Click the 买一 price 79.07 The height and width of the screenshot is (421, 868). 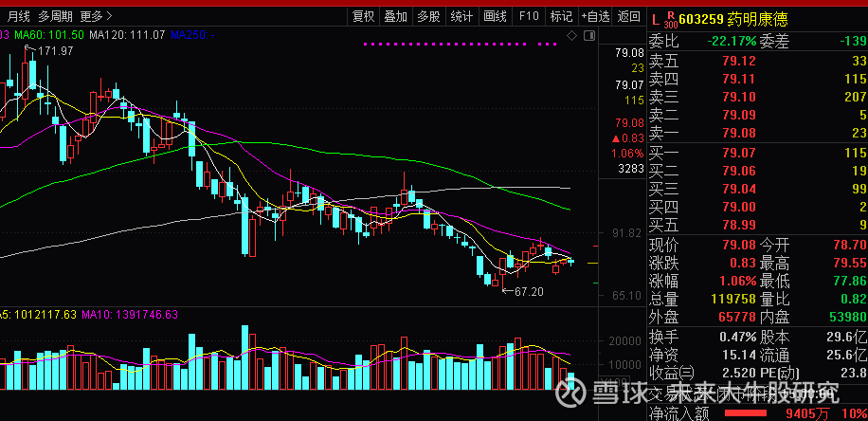coord(738,152)
